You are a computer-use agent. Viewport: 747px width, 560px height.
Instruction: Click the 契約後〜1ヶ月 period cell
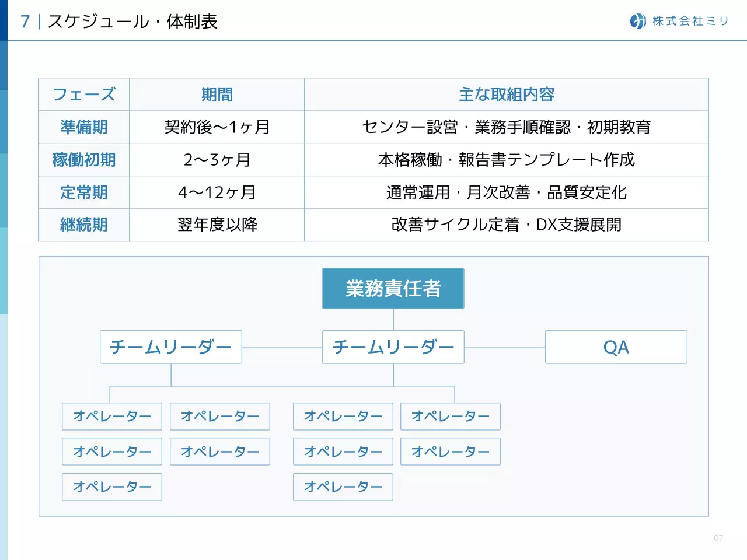217,127
